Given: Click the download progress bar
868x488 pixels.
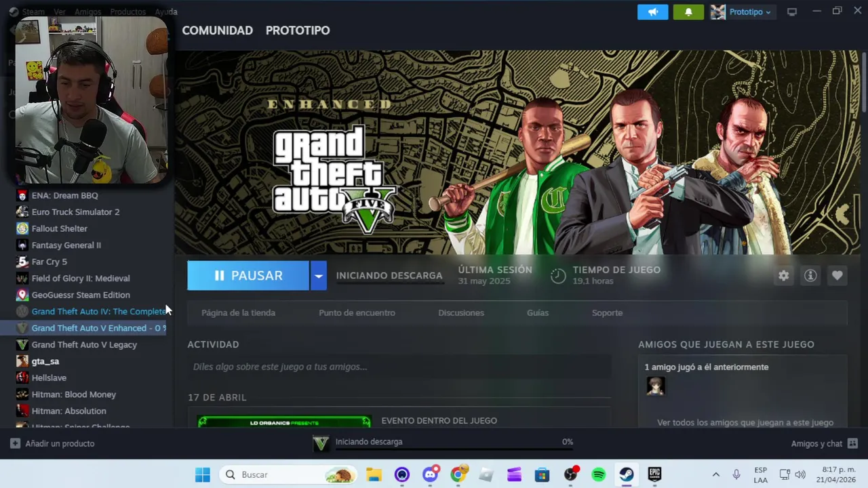Looking at the screenshot, I should pyautogui.click(x=454, y=449).
